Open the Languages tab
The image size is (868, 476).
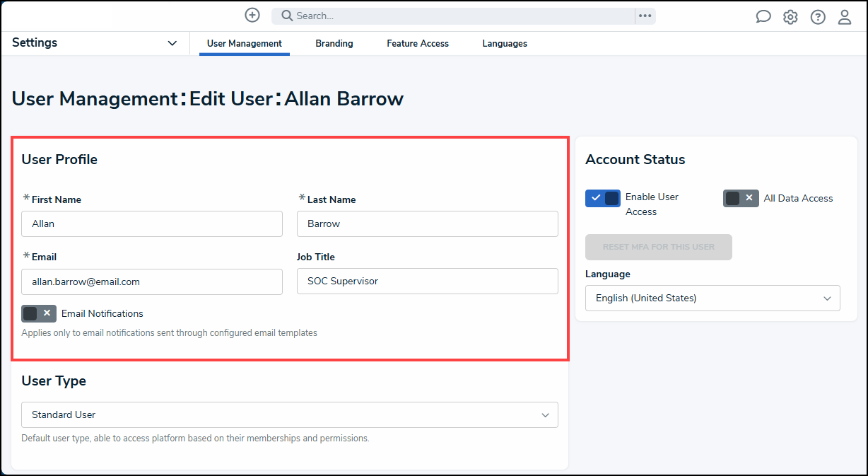505,43
